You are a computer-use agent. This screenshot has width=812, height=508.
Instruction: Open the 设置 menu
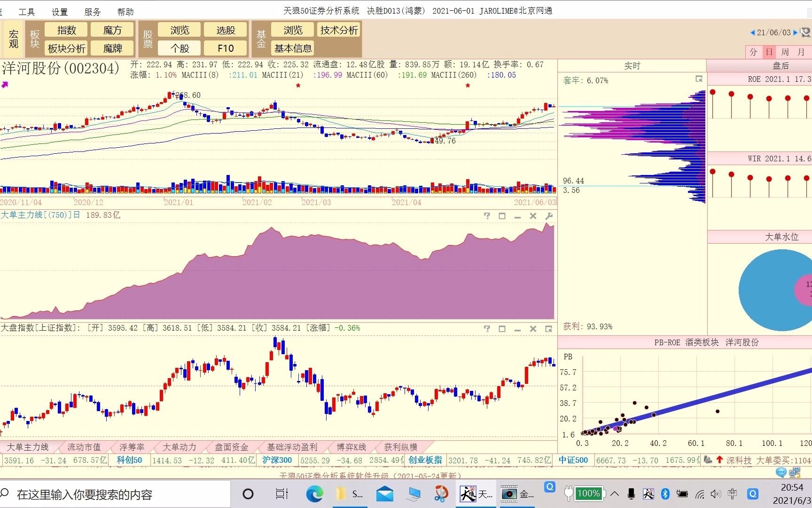[60, 11]
